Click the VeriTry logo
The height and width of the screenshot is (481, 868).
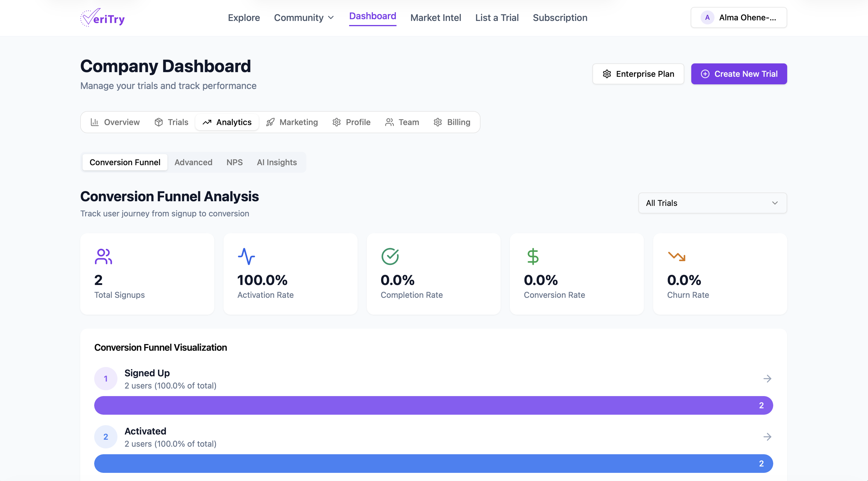click(102, 18)
